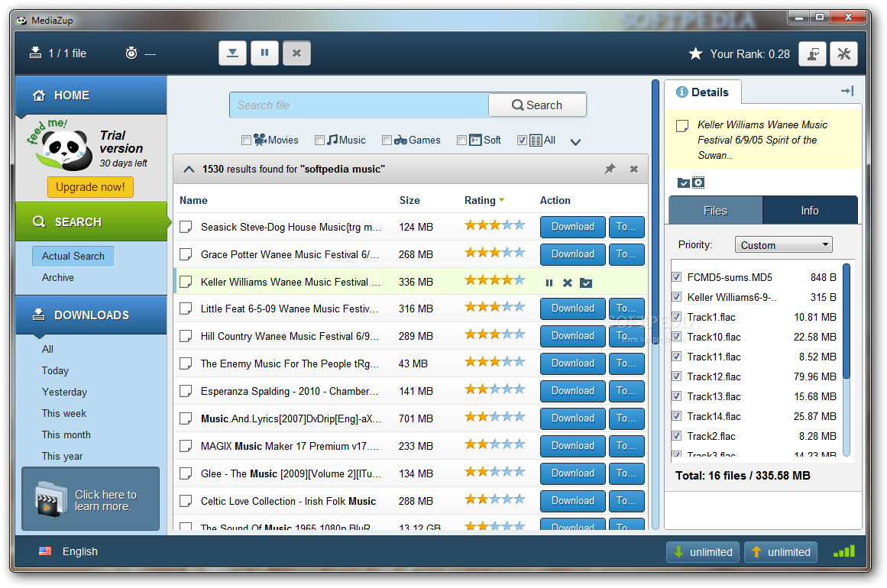Click the signal strength bars icon
This screenshot has height=588, width=887.
point(844,551)
